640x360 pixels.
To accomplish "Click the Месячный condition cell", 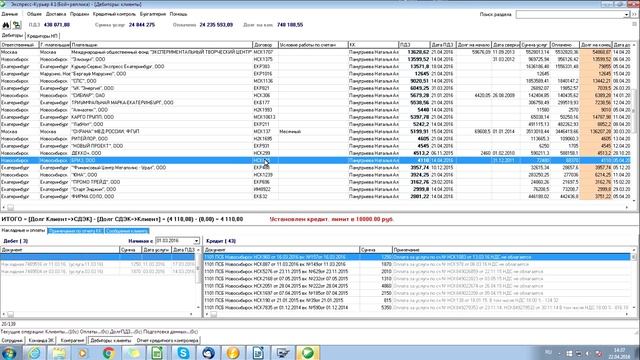I will 313,131.
